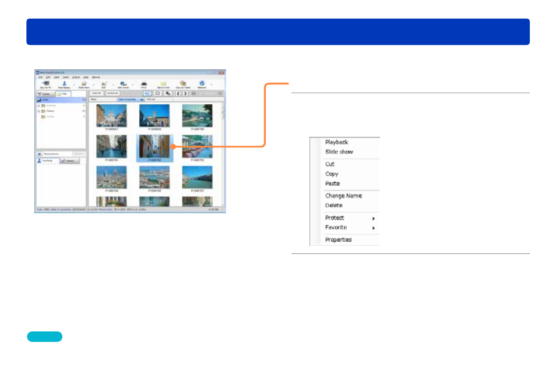The height and width of the screenshot is (392, 556).
Task: Switch to the single picture view icon
Action: click(x=158, y=93)
